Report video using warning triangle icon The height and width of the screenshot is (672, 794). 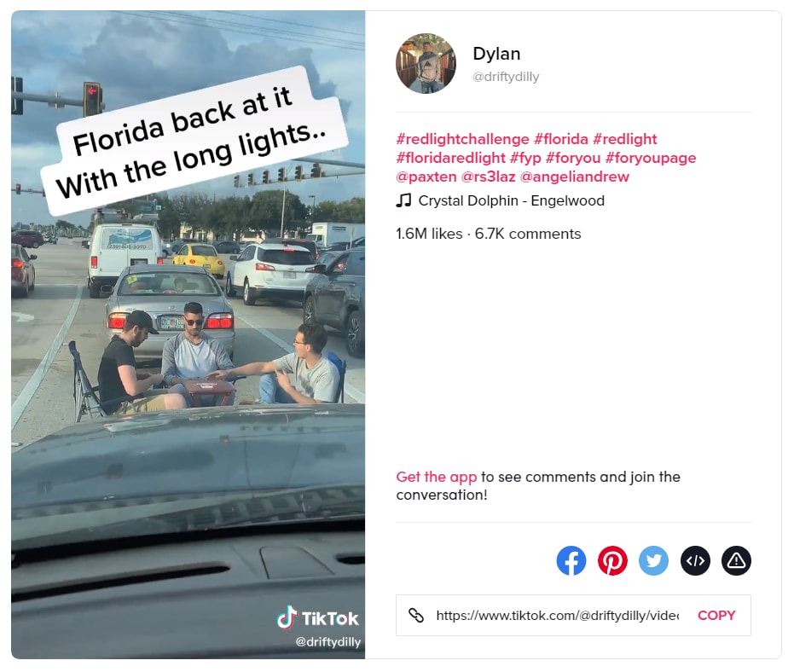tap(736, 560)
